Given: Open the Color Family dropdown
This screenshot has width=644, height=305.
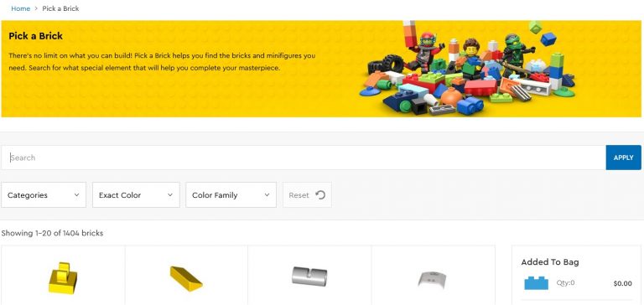Looking at the screenshot, I should click(x=231, y=195).
